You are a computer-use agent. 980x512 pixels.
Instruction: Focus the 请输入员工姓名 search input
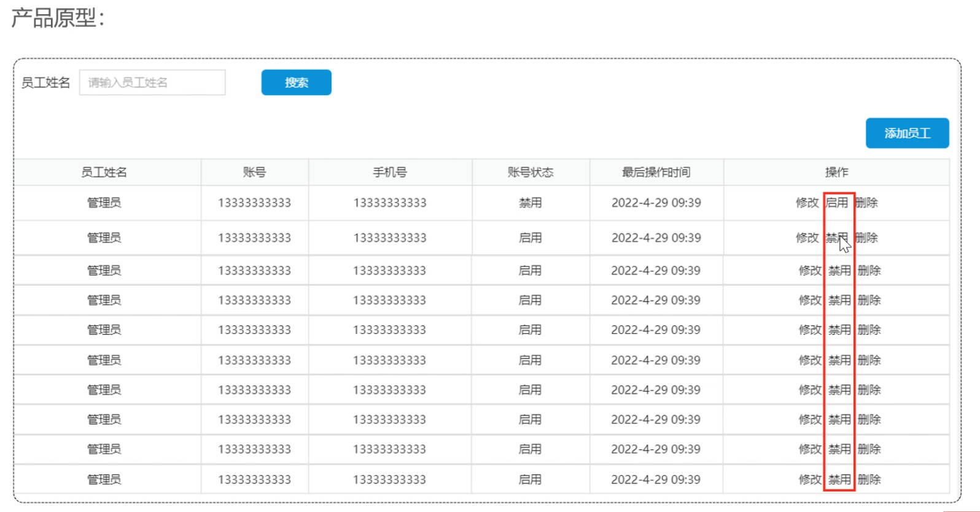pos(152,82)
